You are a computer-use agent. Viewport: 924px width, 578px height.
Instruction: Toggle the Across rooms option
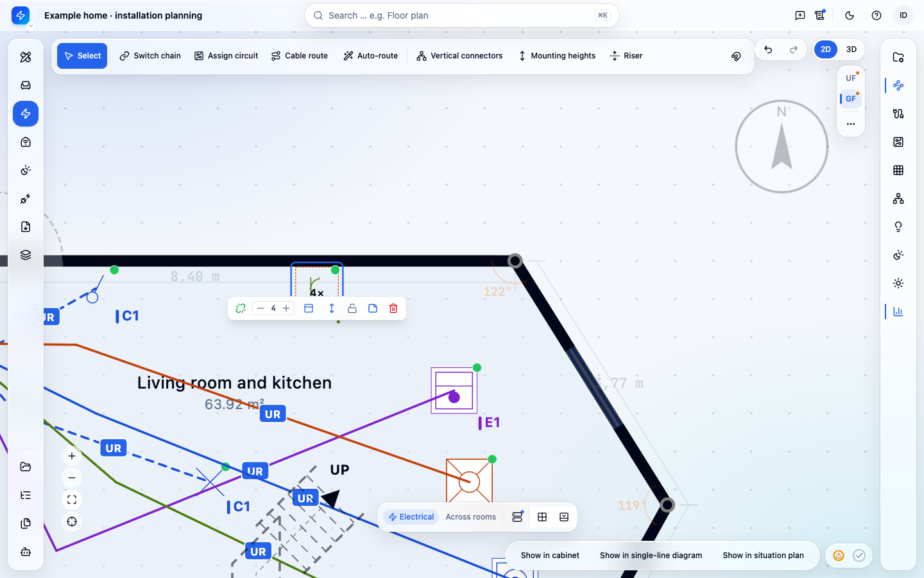point(471,517)
